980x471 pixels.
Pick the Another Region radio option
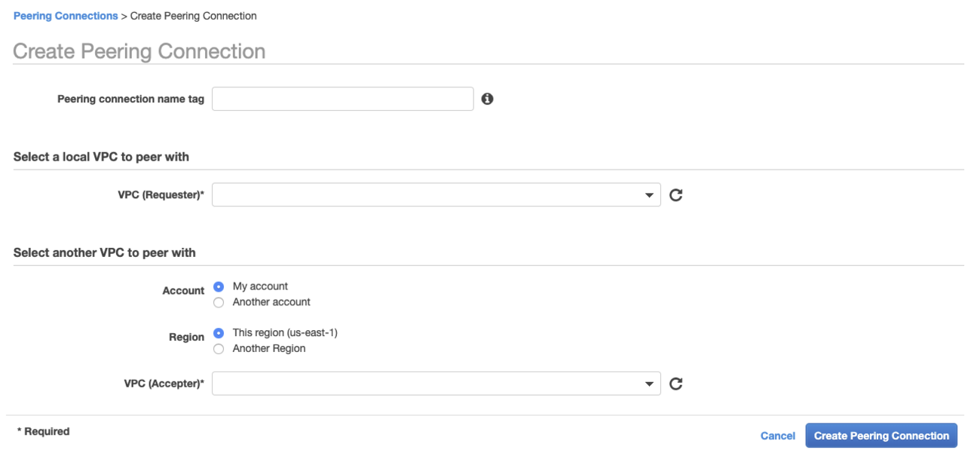219,349
